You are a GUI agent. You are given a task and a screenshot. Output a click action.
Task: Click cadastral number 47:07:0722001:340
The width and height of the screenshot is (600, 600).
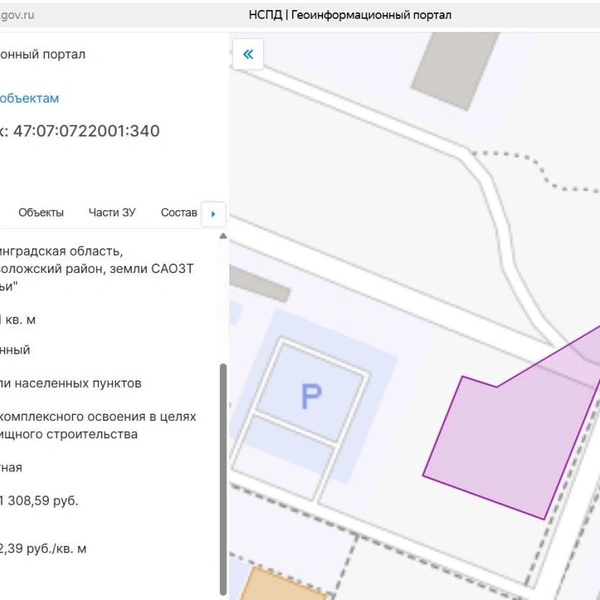point(86,131)
